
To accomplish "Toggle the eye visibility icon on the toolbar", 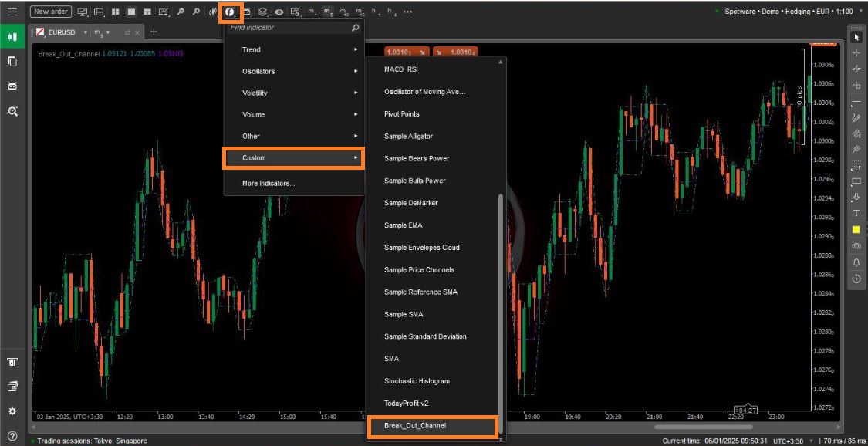I will pyautogui.click(x=278, y=11).
